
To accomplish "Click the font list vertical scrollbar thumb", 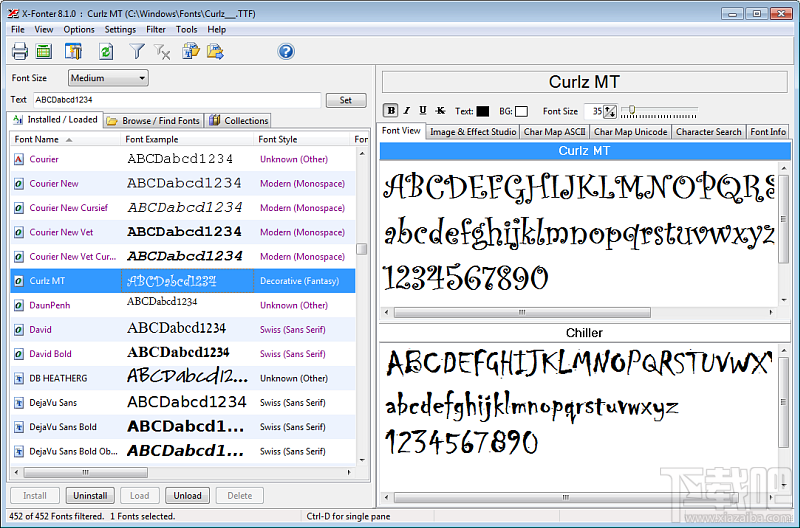I will (x=362, y=249).
